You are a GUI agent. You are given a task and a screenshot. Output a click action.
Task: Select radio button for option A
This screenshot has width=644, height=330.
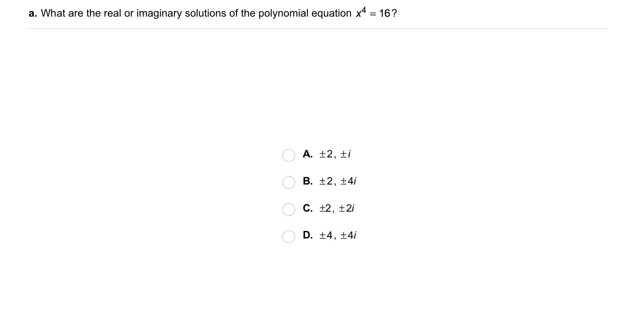click(x=288, y=155)
